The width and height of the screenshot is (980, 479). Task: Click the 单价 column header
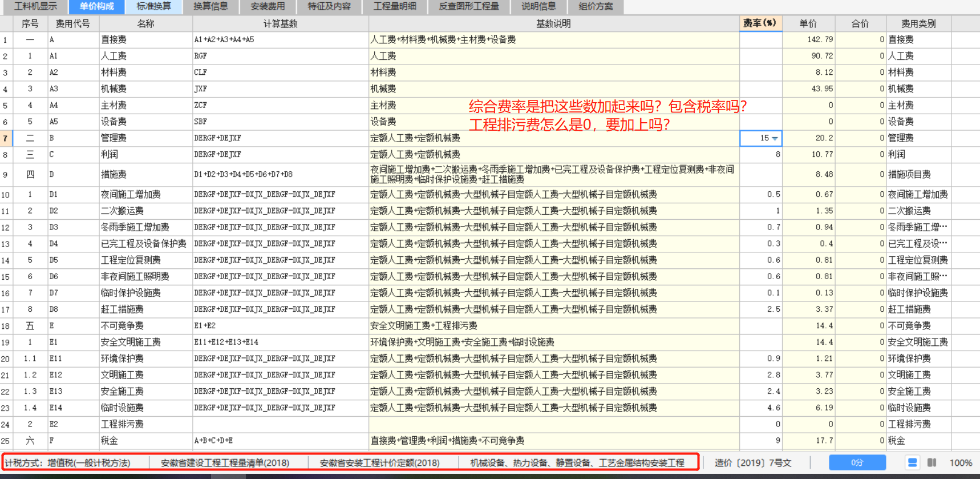[808, 23]
